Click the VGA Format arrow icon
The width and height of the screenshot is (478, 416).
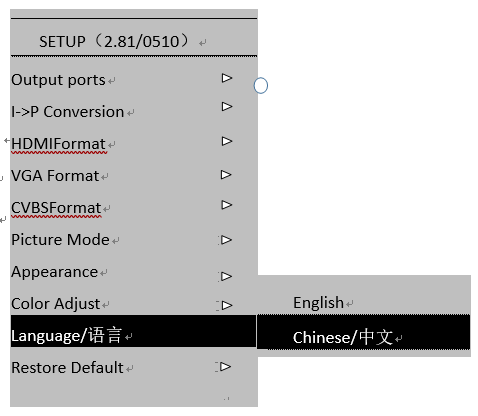[x=226, y=175]
